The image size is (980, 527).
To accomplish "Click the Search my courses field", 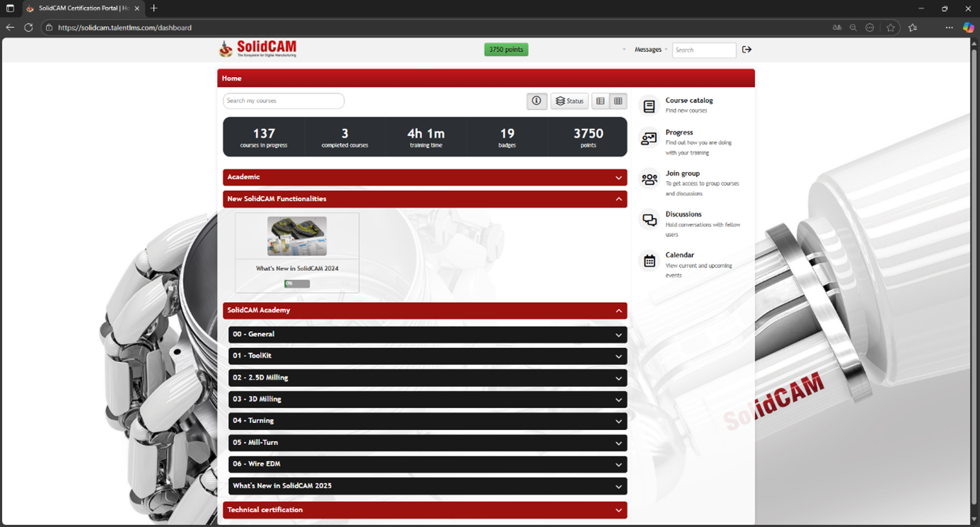I will coord(284,101).
